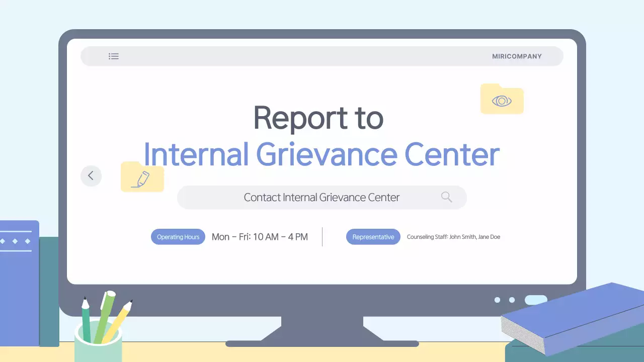Screen dimensions: 644x362
Task: Click the Report to heading
Action: click(318, 118)
